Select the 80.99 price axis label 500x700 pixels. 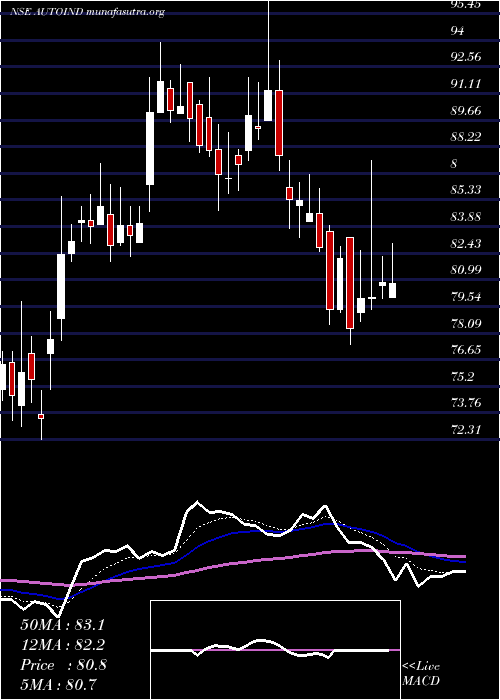467,270
